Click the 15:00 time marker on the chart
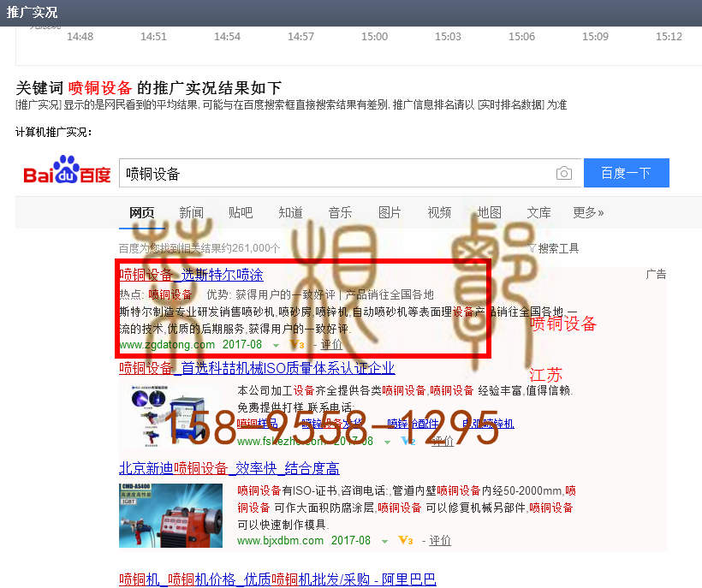702x588 pixels. [374, 36]
